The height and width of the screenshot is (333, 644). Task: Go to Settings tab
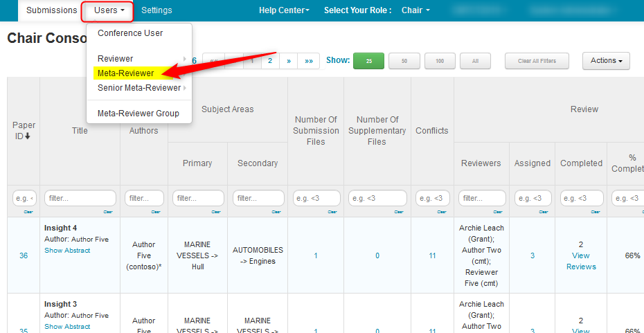[156, 10]
